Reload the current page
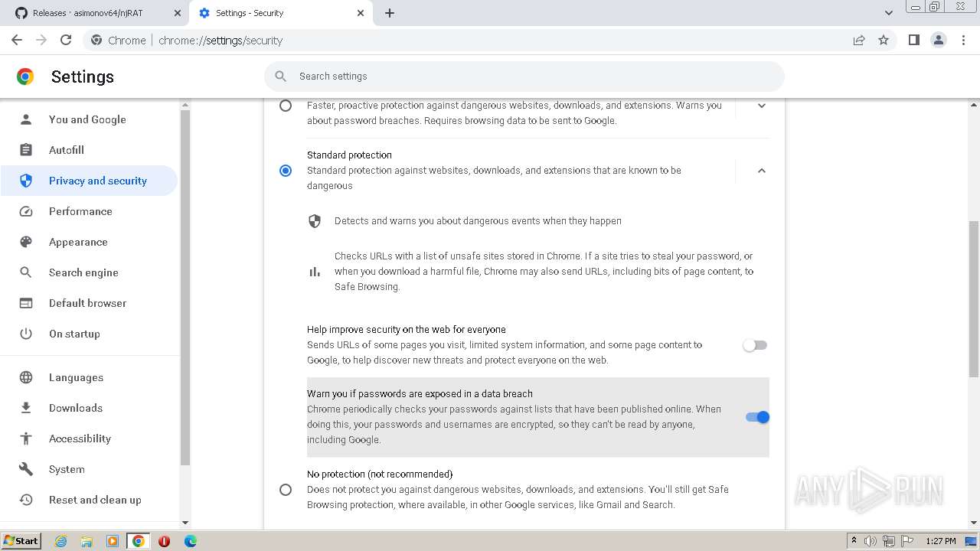The image size is (980, 551). [x=66, y=40]
